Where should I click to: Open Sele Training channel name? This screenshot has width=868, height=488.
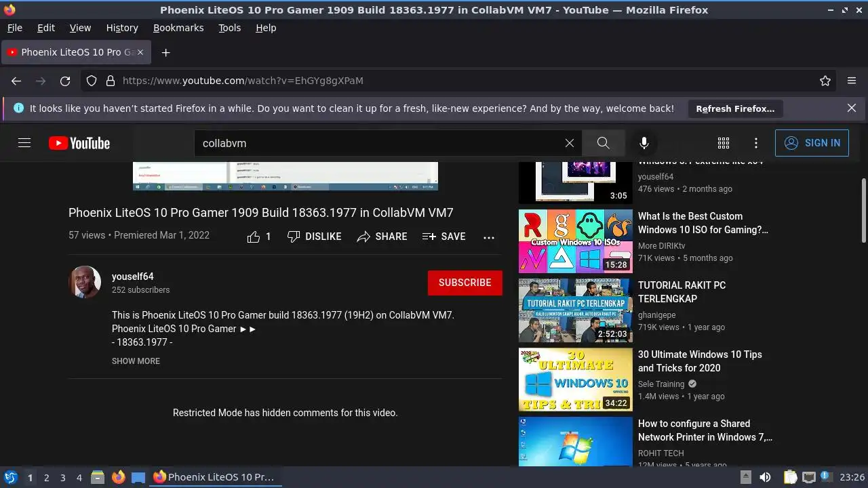(661, 384)
